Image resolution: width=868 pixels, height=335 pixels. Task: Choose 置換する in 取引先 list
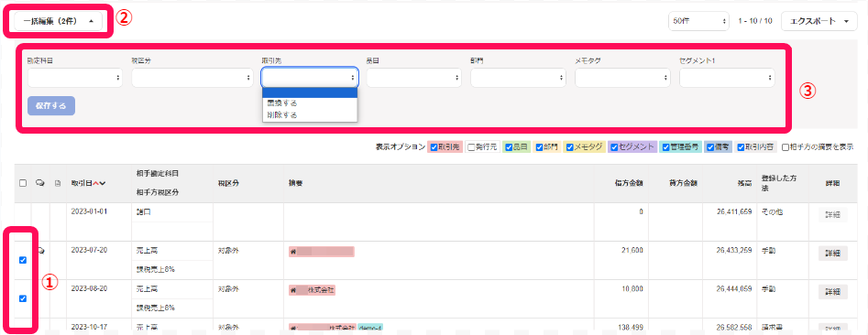[310, 103]
